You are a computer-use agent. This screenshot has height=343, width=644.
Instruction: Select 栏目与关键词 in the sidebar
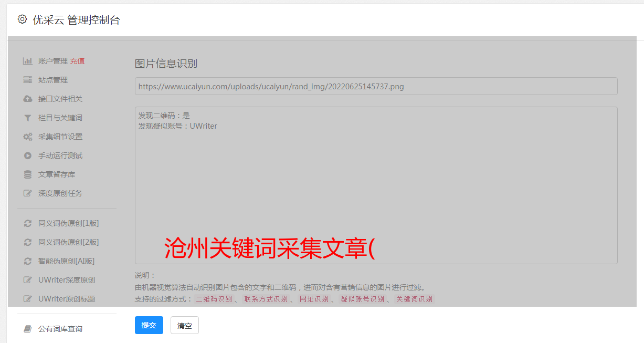pos(60,118)
